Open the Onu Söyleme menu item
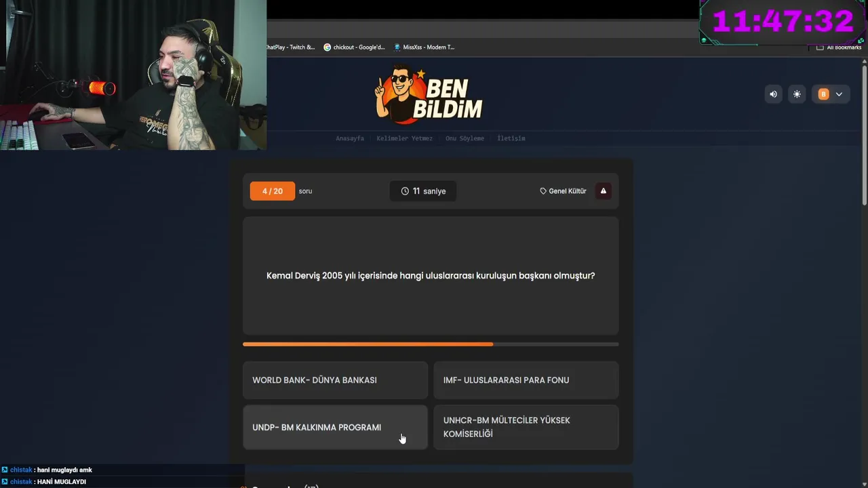Screen dimensions: 868x488 tap(465, 138)
